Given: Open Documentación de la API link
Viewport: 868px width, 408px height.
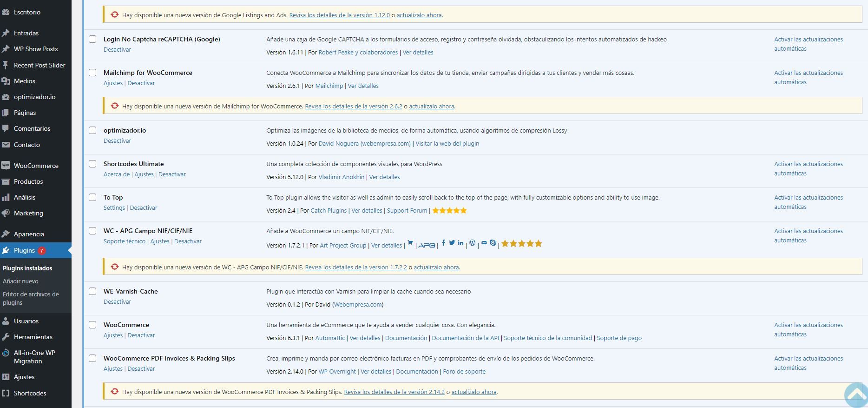Looking at the screenshot, I should 466,338.
